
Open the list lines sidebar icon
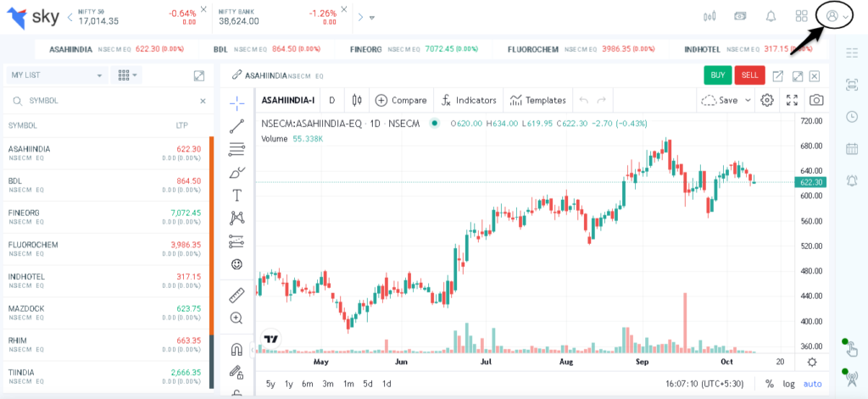(x=852, y=53)
